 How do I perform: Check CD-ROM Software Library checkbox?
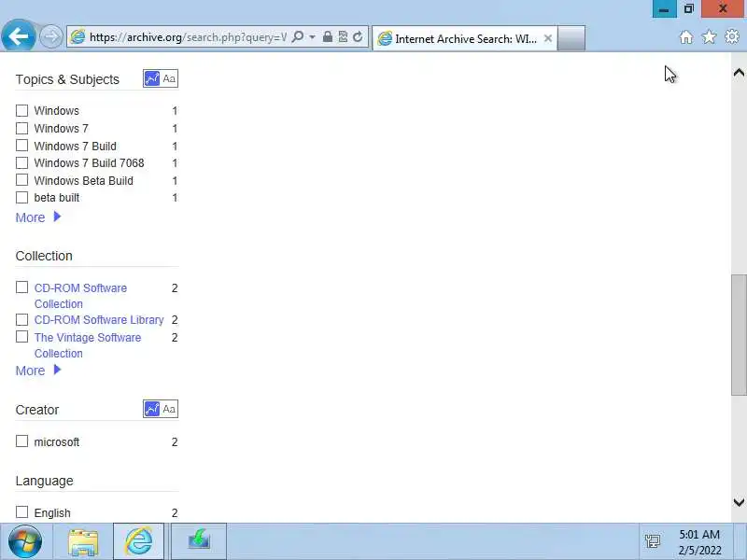(21, 319)
